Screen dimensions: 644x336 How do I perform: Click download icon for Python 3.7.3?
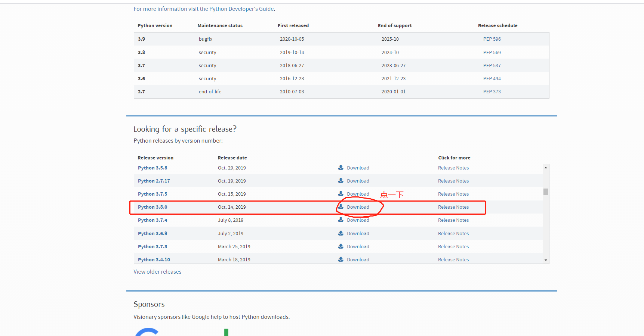341,246
